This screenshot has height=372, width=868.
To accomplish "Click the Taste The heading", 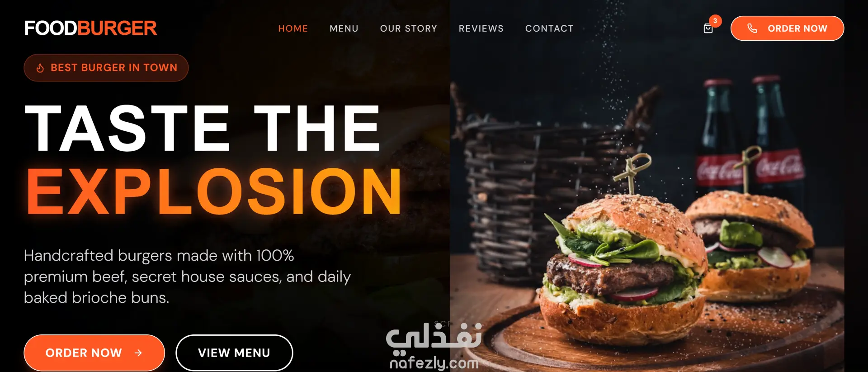I will (203, 129).
